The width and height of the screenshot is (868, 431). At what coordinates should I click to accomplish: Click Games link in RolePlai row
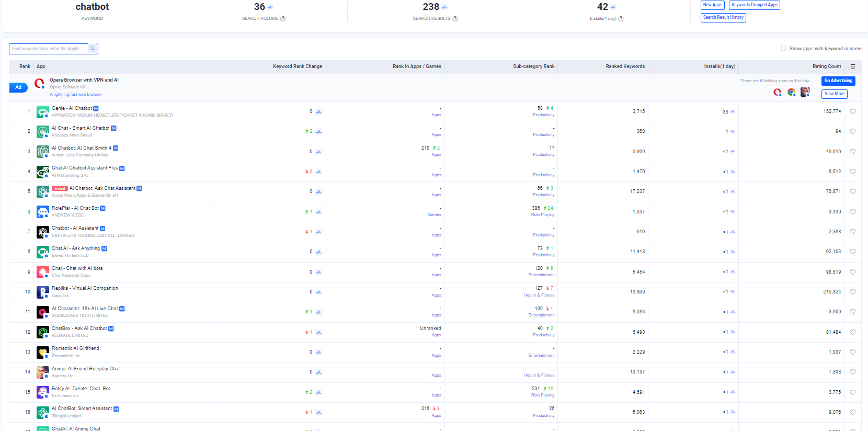click(435, 215)
